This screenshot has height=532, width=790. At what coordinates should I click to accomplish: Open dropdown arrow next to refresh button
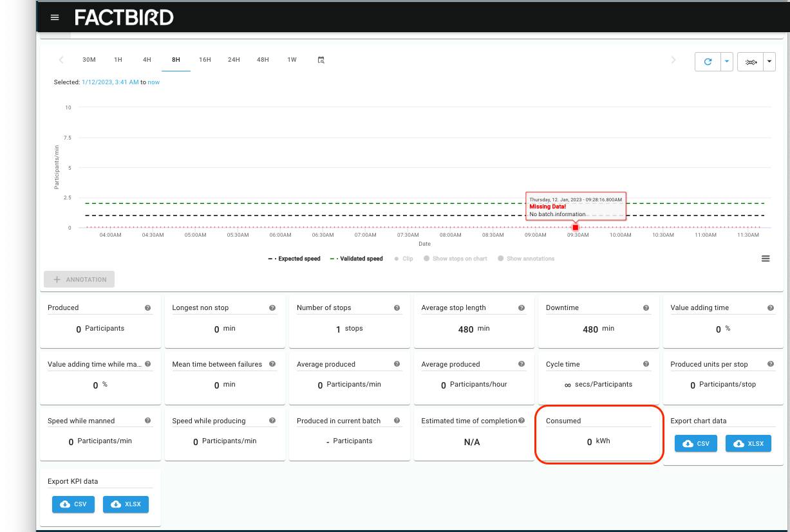(727, 62)
